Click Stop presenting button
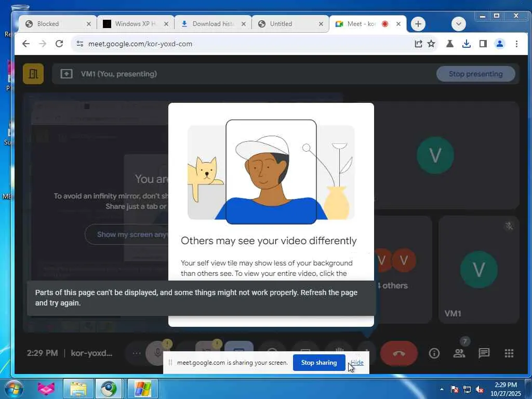The height and width of the screenshot is (399, 532). click(x=476, y=74)
